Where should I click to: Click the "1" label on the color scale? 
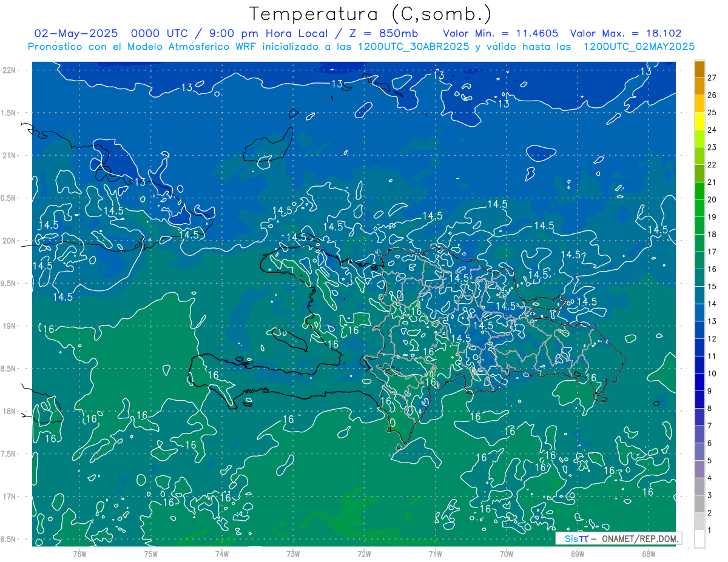click(x=710, y=530)
